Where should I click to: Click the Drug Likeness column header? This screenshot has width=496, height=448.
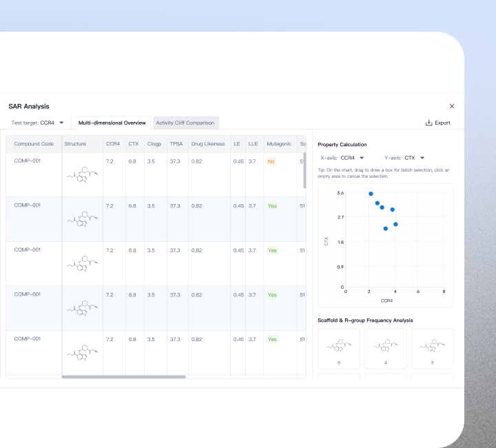[x=208, y=144]
